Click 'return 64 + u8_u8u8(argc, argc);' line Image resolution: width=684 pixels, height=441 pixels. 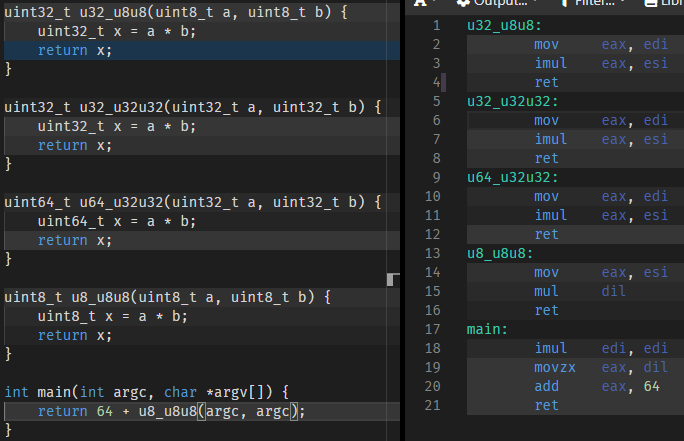[171, 411]
